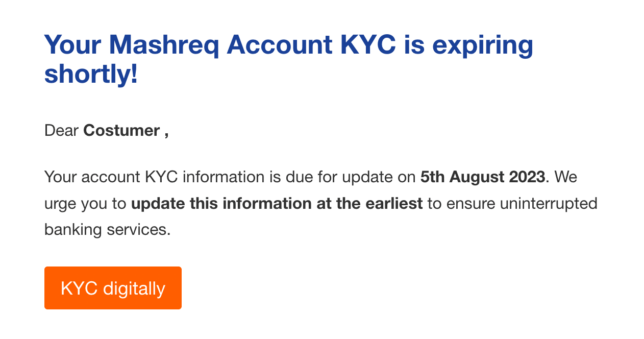
Task: Click the word Account in heading
Action: click(x=280, y=45)
